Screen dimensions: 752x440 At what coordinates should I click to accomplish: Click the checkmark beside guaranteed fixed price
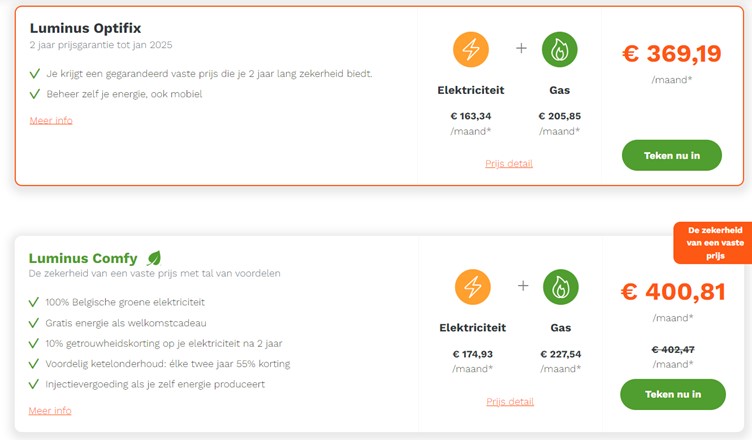(x=35, y=74)
